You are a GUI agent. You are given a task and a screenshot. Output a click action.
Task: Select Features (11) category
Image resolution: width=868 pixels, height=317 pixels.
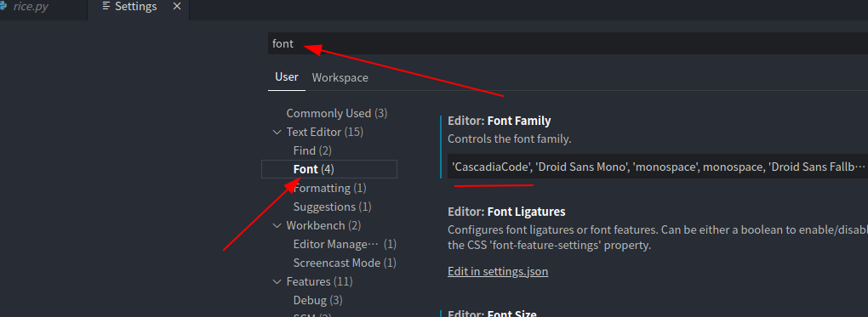(319, 281)
